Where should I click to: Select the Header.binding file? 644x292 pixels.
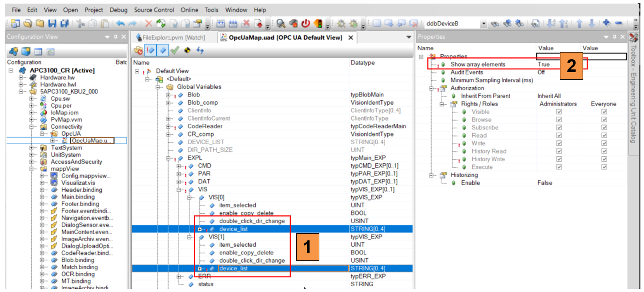coord(81,190)
